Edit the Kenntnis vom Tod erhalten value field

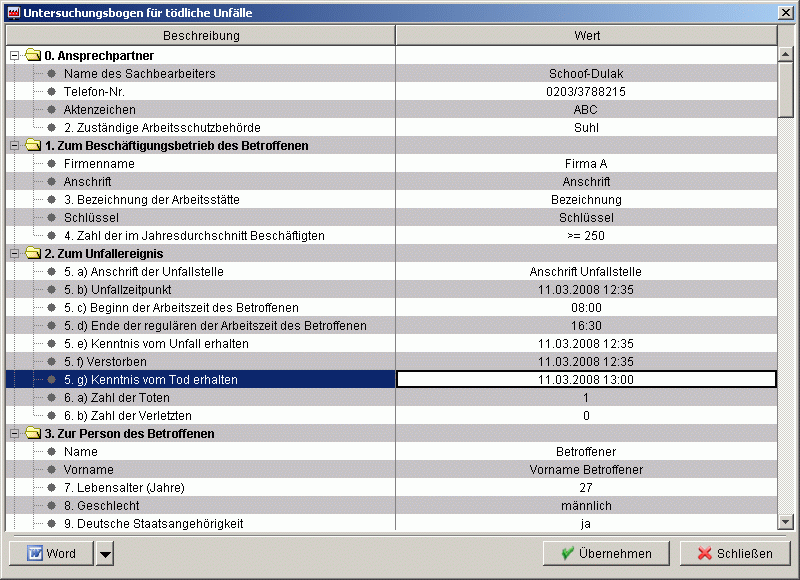[x=586, y=379]
